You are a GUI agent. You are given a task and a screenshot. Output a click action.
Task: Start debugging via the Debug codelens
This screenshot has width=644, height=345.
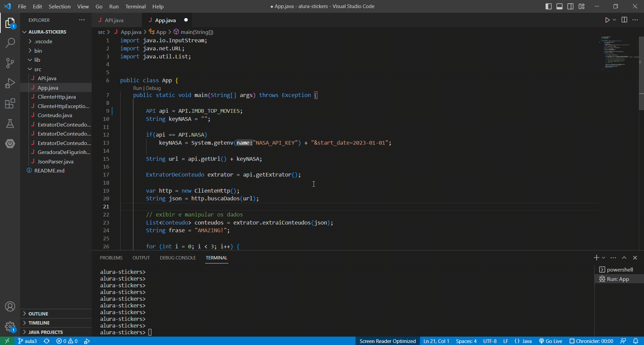click(153, 88)
